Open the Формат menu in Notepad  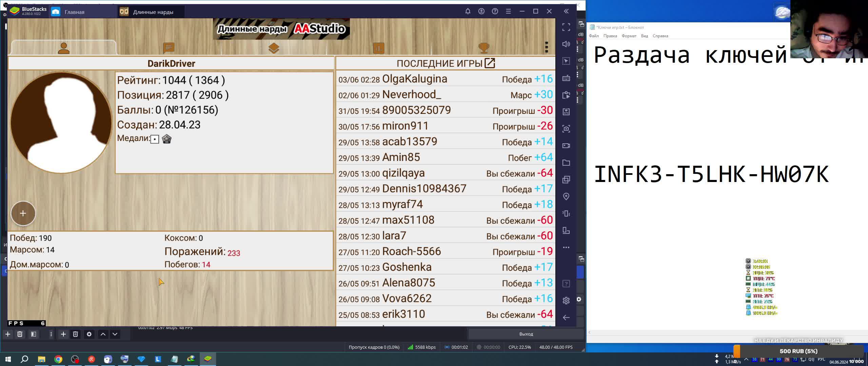[x=629, y=36]
